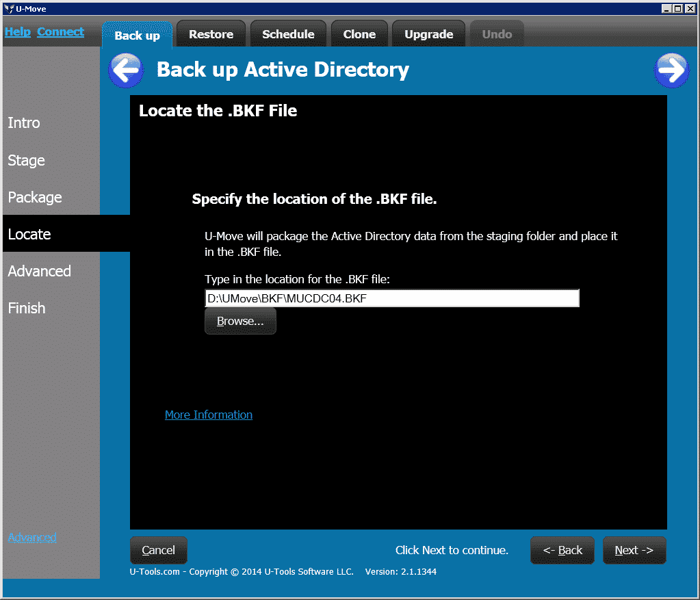Click the blue right arrow forward icon

tap(672, 70)
